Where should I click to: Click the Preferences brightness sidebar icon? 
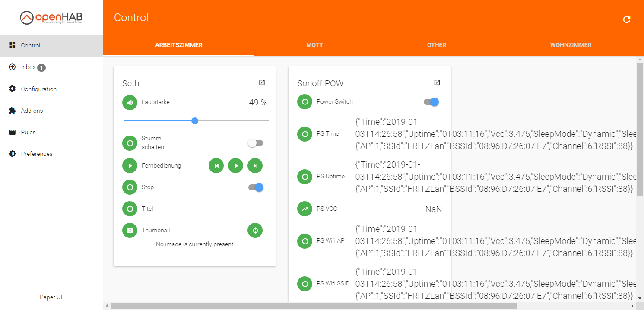click(x=12, y=154)
